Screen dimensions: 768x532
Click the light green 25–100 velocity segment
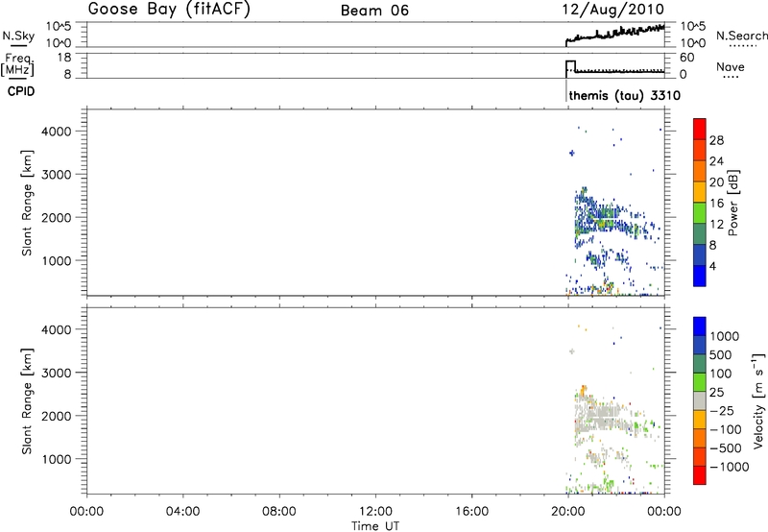[700, 382]
